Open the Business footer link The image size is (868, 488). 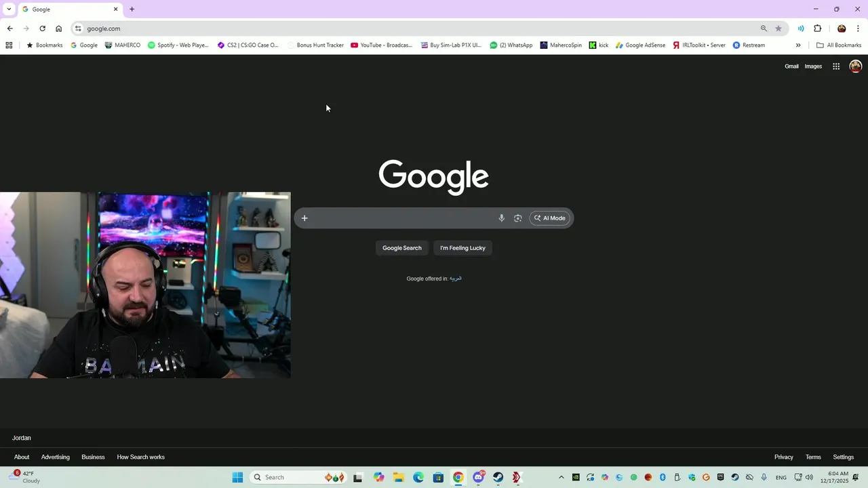click(93, 457)
